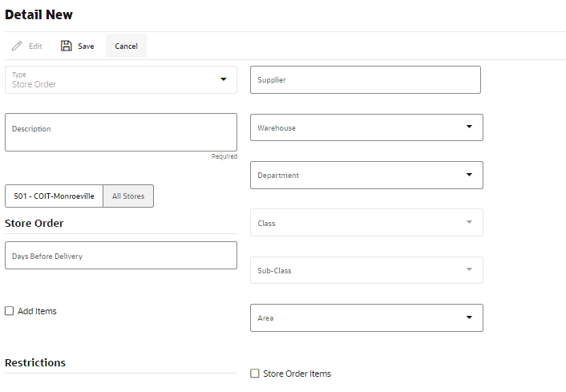Click into the Description text box
This screenshot has height=392, width=566.
pos(121,132)
